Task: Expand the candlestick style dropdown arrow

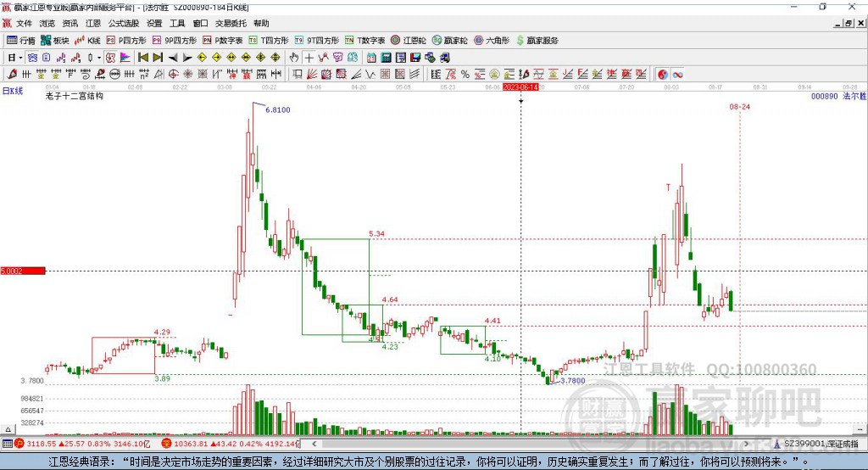Action: pyautogui.click(x=99, y=58)
